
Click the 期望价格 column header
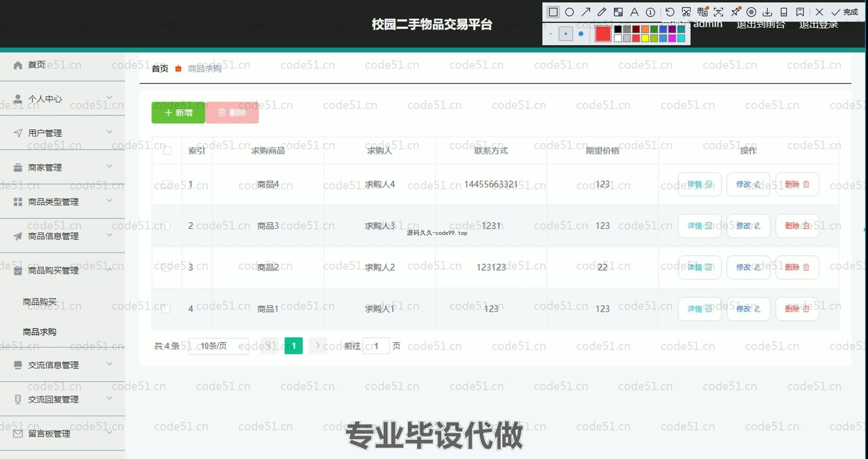[x=603, y=150]
